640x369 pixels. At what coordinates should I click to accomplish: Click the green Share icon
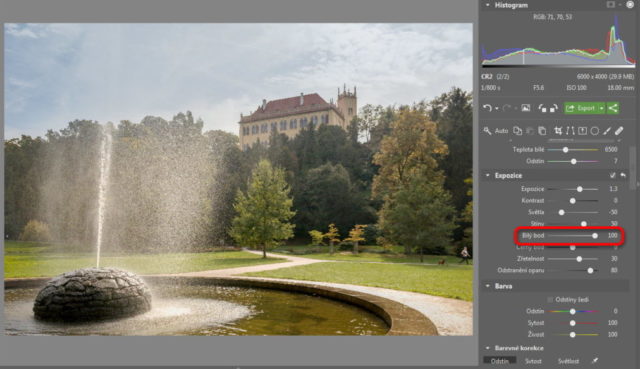click(613, 108)
